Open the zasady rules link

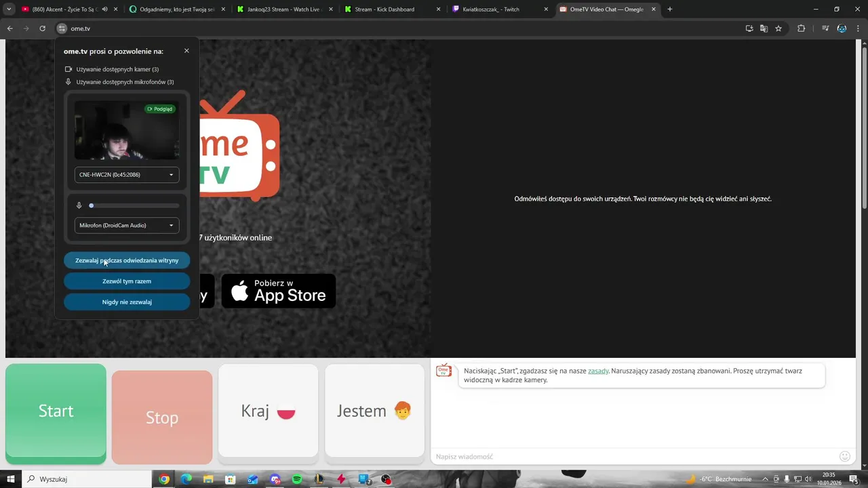coord(598,371)
